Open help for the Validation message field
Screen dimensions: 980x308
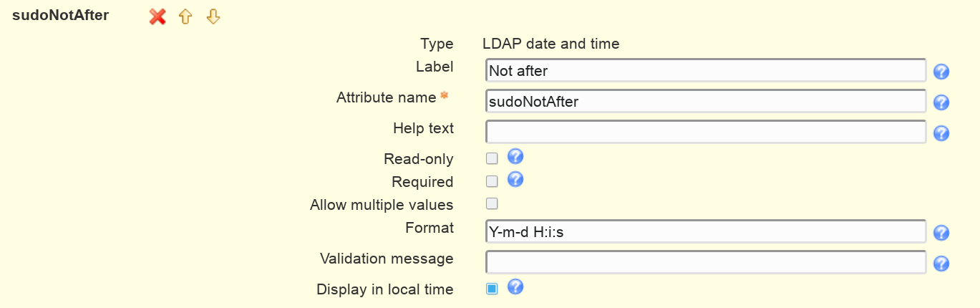(941, 264)
